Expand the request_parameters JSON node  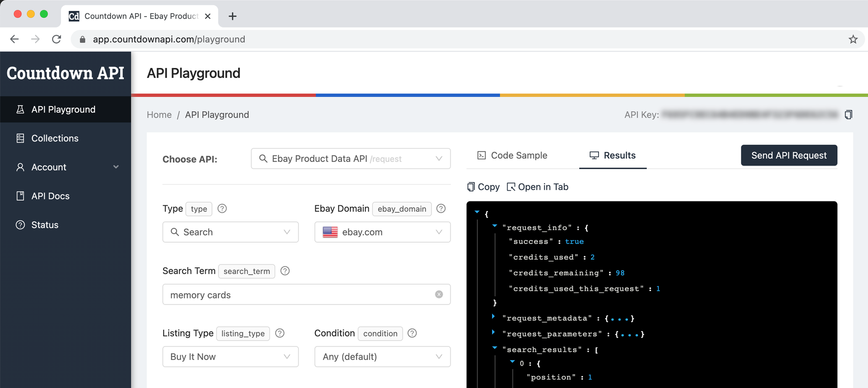click(x=493, y=332)
